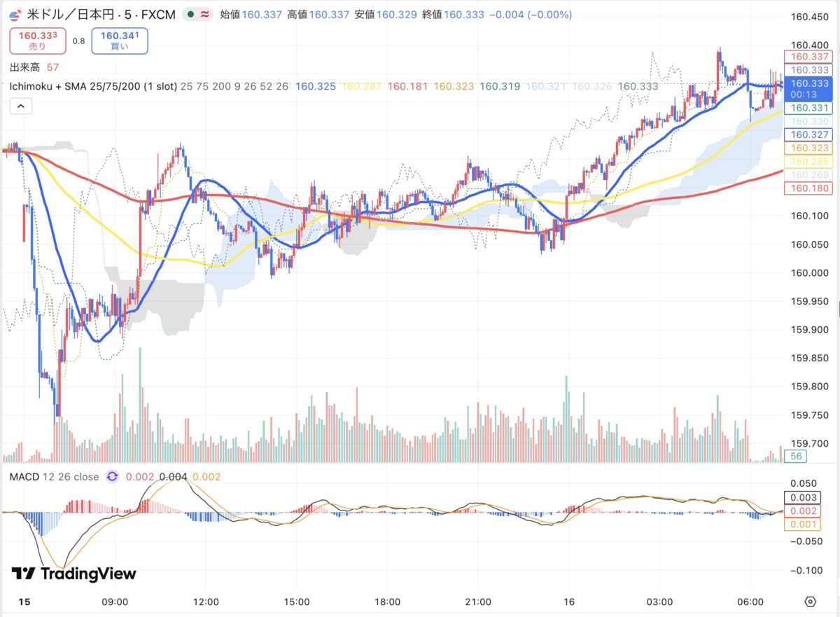Image resolution: width=840 pixels, height=617 pixels.
Task: Click the volume legend value 57
Action: click(x=52, y=67)
